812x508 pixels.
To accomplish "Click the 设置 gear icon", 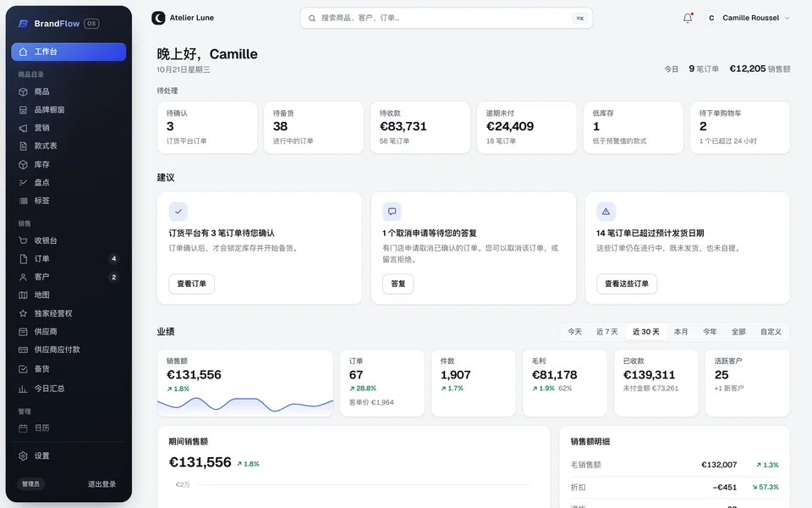I will click(23, 456).
